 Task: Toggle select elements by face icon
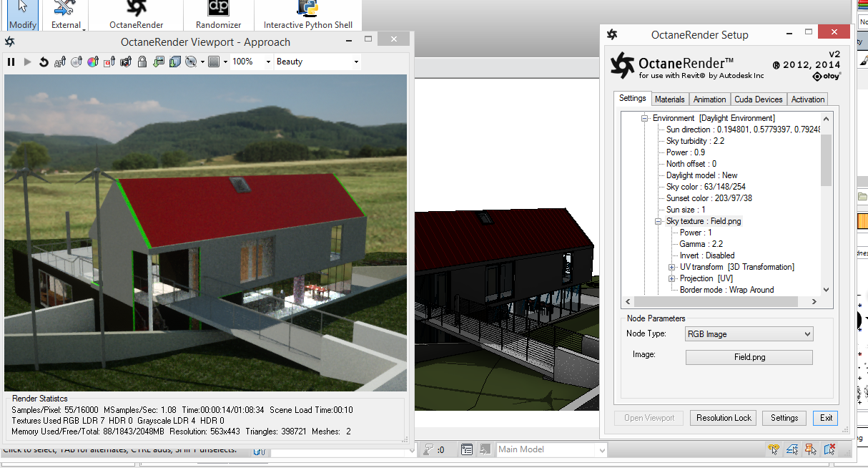829,449
